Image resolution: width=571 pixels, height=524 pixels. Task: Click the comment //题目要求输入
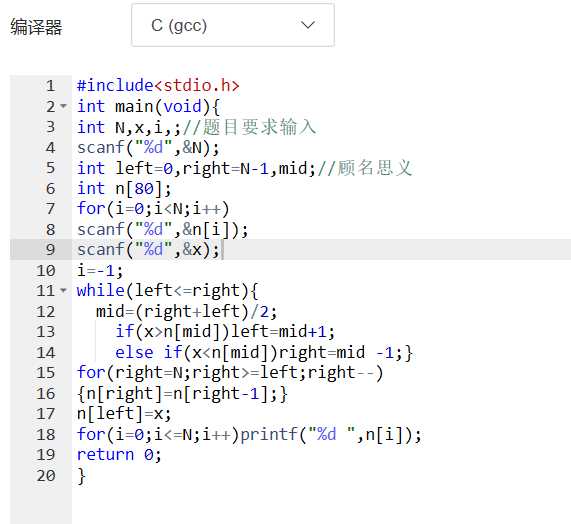tap(249, 127)
